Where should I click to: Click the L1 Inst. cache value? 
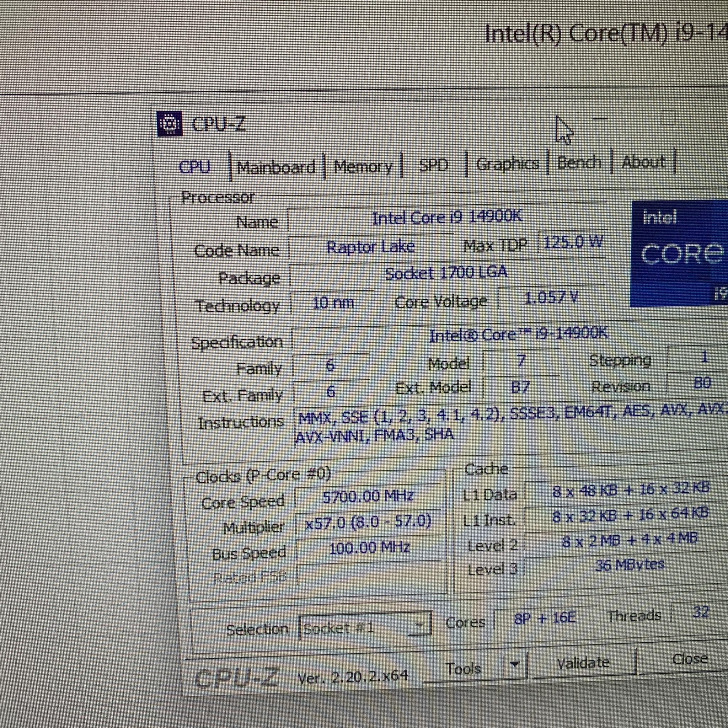coord(630,515)
